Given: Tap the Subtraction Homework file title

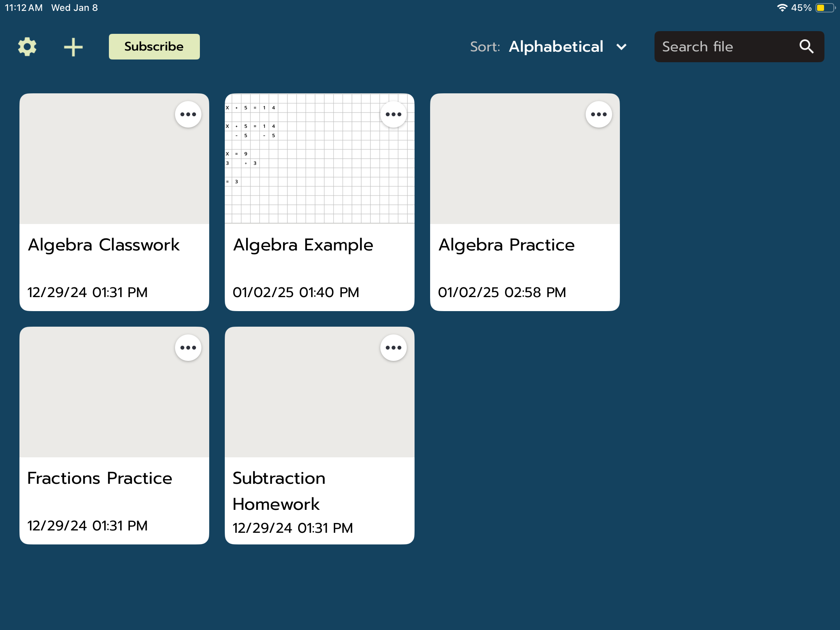Looking at the screenshot, I should click(x=279, y=491).
